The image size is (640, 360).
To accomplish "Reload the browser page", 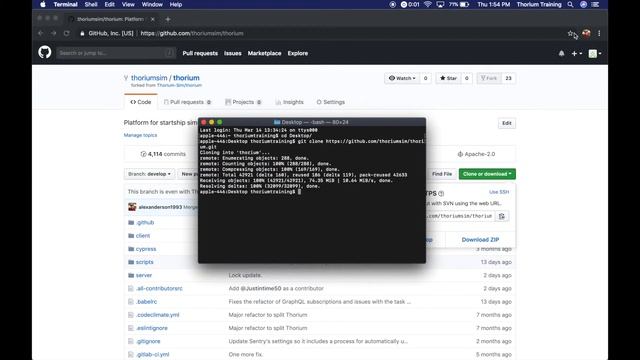I will point(67,33).
